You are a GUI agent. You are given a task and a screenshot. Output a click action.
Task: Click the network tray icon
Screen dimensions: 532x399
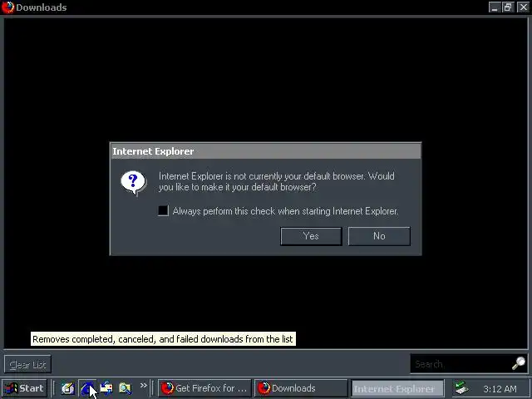click(462, 388)
